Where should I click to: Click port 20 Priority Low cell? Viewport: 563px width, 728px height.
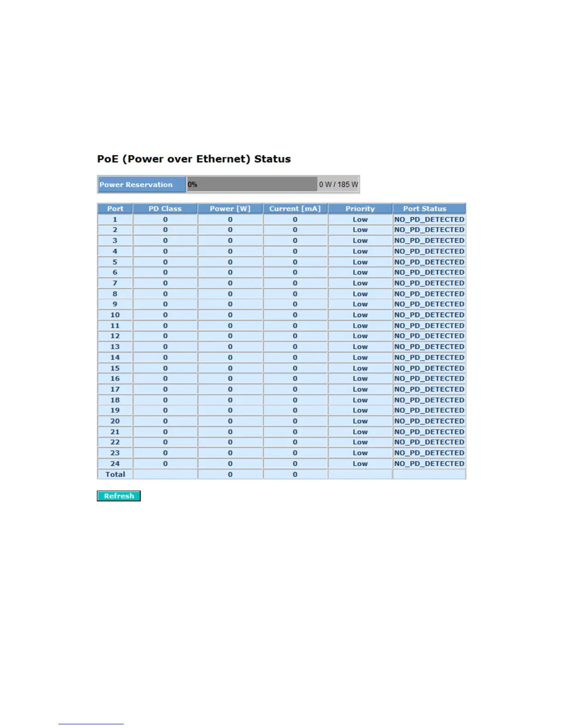(360, 421)
